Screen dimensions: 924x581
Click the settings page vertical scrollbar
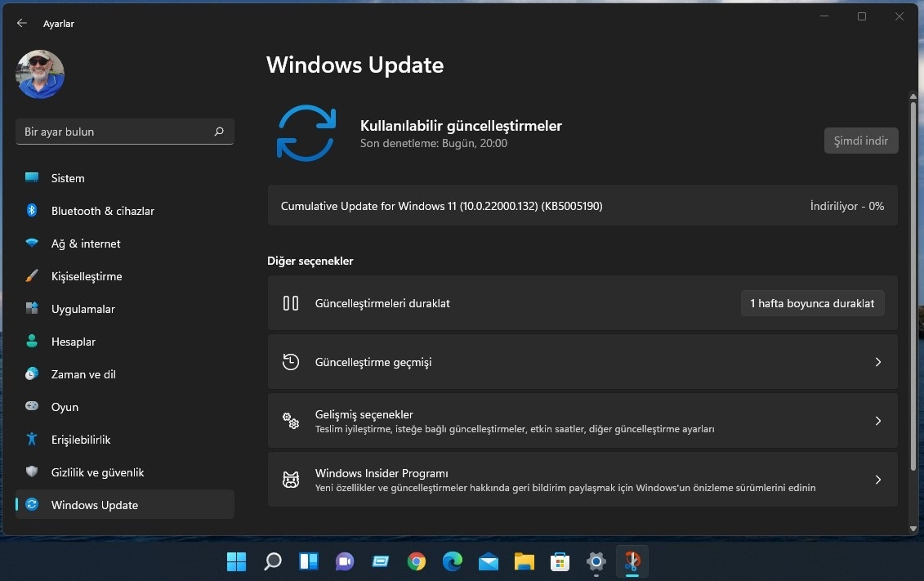(x=913, y=286)
